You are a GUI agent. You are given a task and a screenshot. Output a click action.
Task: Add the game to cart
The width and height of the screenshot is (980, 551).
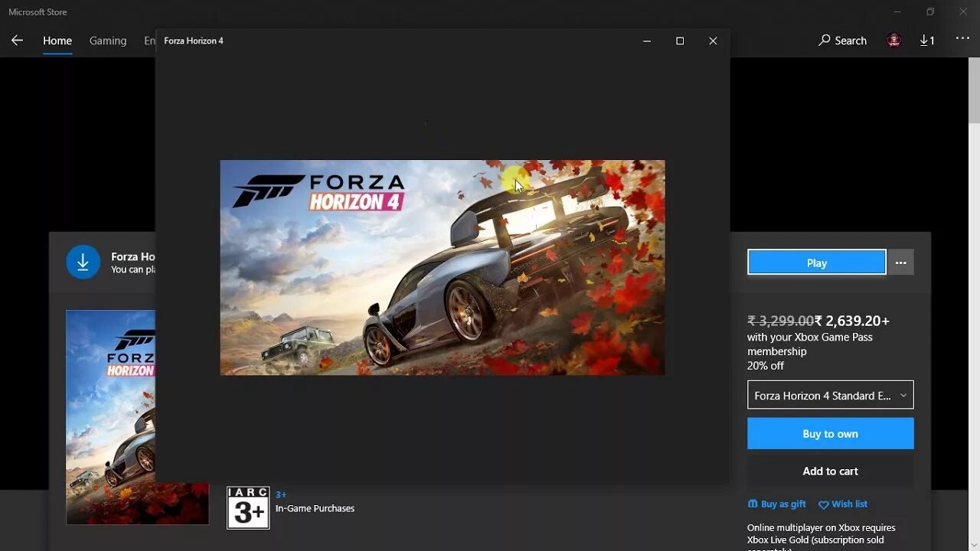tap(831, 471)
